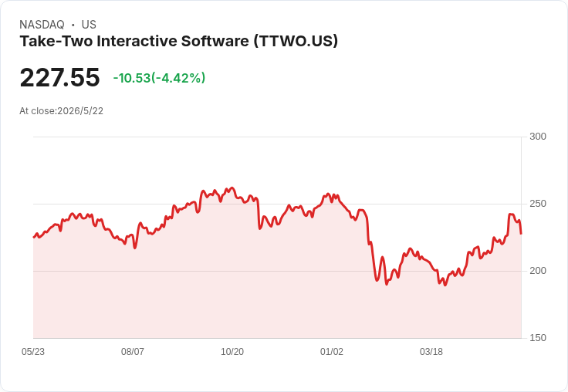Screen dimensions: 568x392
Task: Click the first data point on the price line
Action: (x=34, y=238)
